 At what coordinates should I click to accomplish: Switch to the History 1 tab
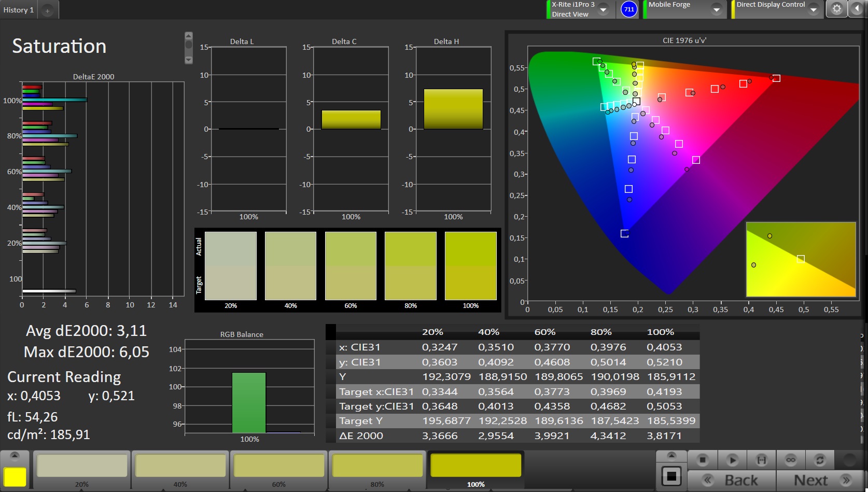tap(19, 10)
